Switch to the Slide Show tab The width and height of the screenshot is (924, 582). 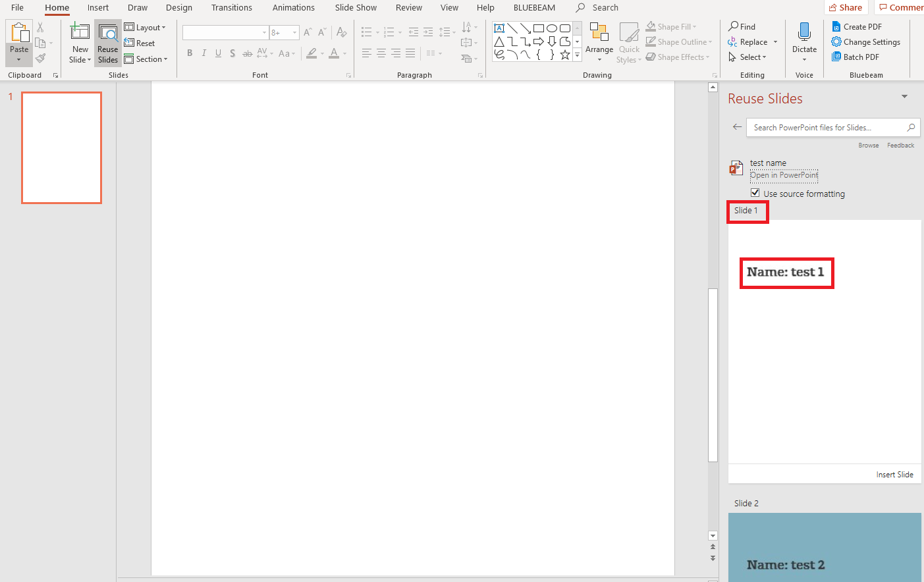(356, 7)
